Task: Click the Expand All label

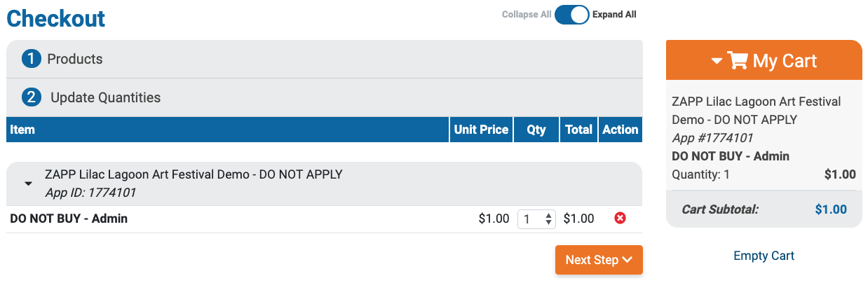Action: pos(614,15)
